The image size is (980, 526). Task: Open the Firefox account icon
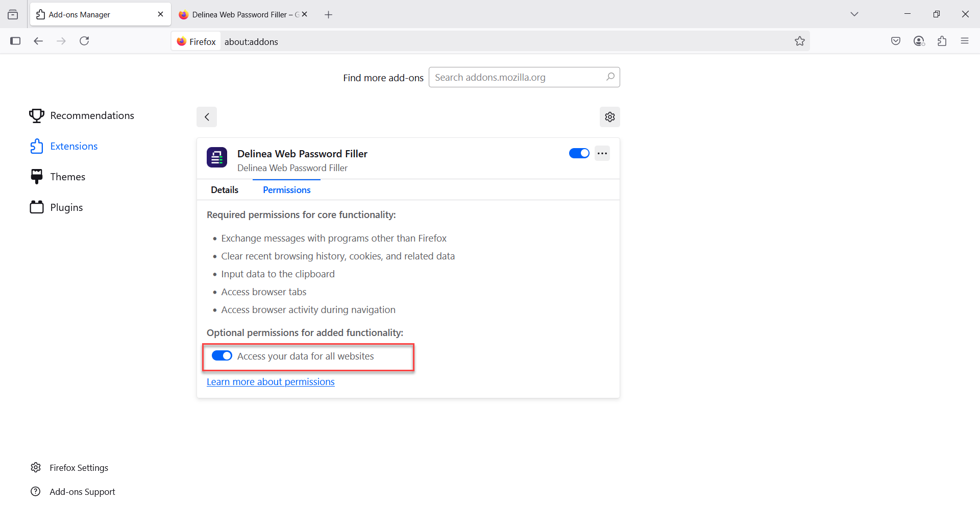click(919, 41)
